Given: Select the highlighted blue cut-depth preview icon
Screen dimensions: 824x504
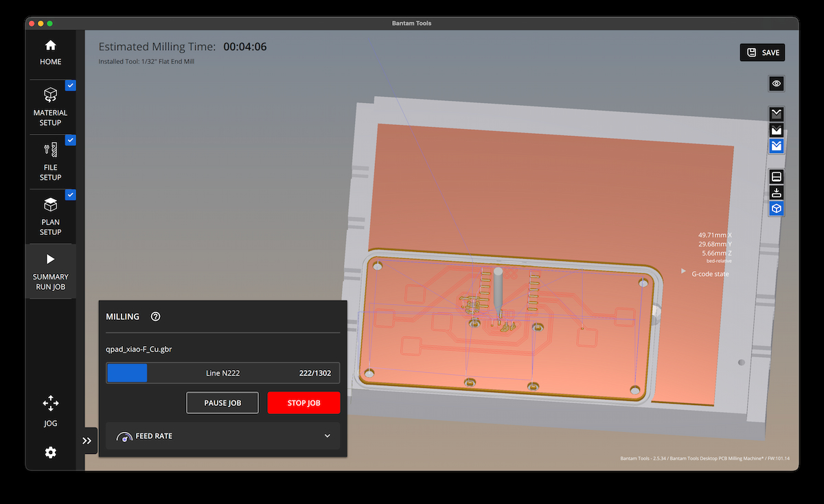Looking at the screenshot, I should coord(777,146).
